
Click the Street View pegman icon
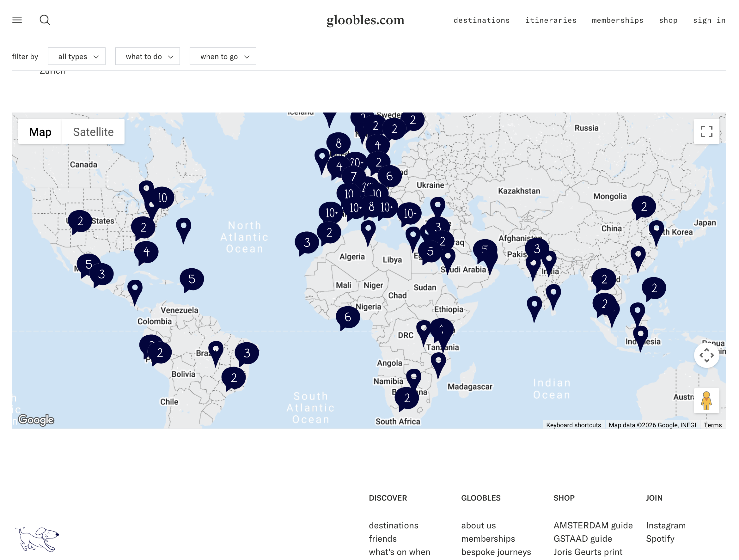(x=706, y=401)
